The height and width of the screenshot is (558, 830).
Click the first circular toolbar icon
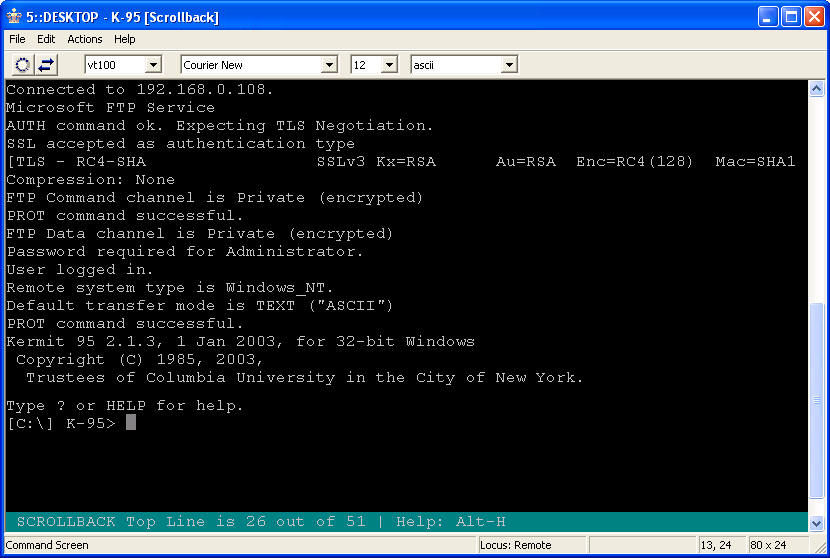(x=23, y=65)
